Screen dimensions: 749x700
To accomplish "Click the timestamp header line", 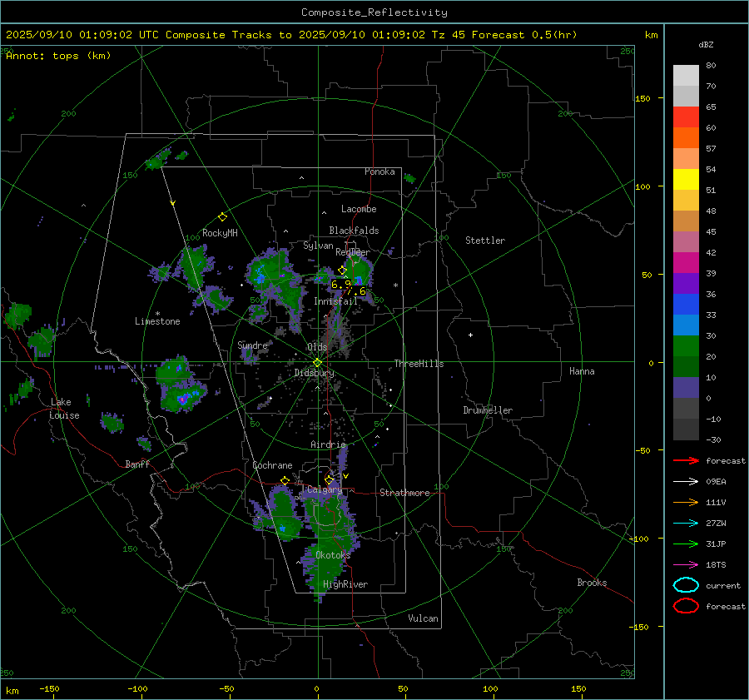I will tap(291, 35).
